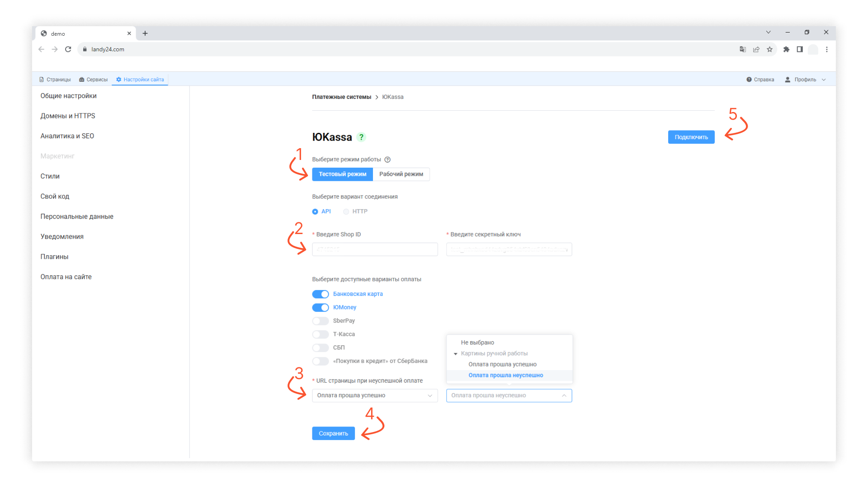The height and width of the screenshot is (488, 868).
Task: Select the Настройки сайта tab
Action: point(140,80)
